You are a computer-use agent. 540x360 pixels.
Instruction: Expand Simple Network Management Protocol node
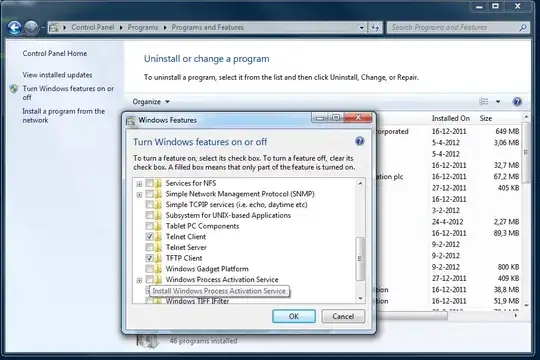[139, 195]
